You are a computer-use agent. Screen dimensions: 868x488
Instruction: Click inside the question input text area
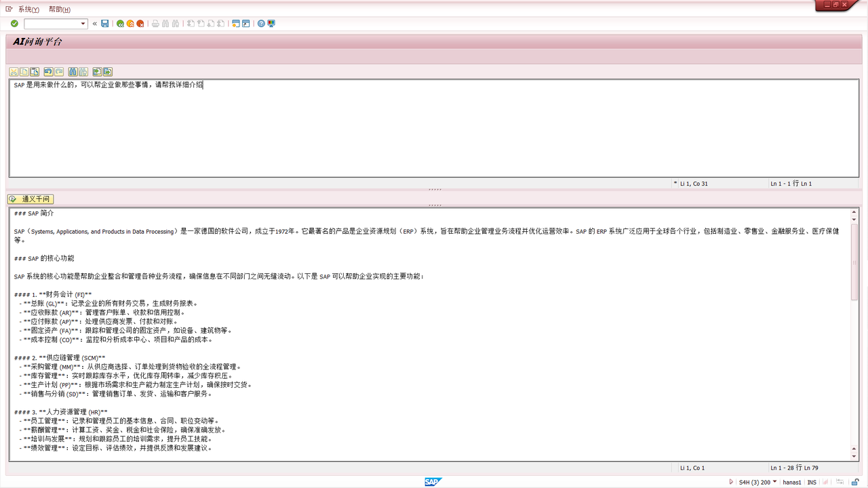pos(434,129)
